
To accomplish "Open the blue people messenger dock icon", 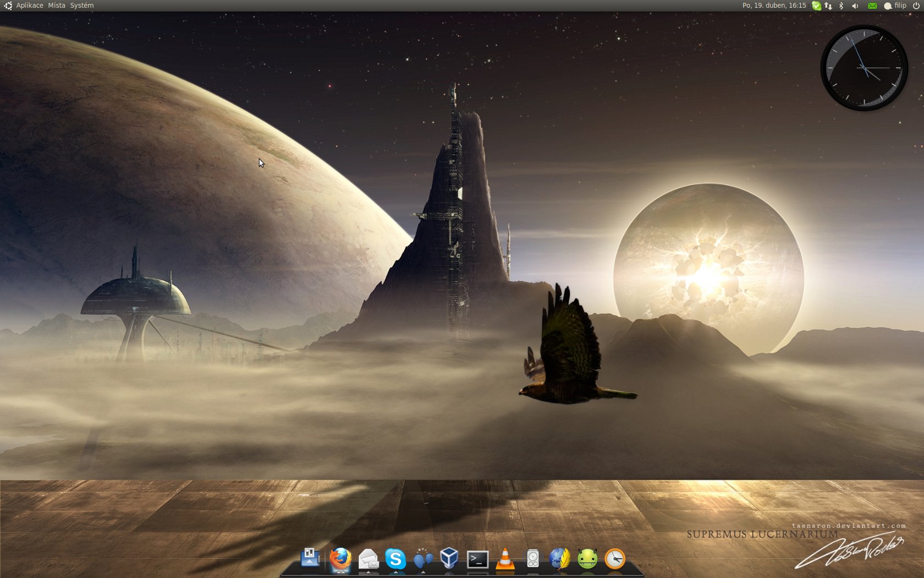I will 423,559.
